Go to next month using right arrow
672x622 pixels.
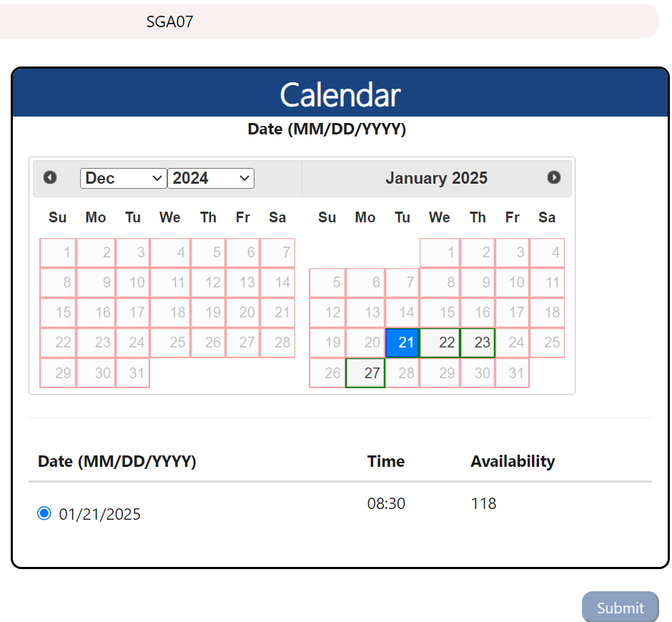pyautogui.click(x=554, y=177)
